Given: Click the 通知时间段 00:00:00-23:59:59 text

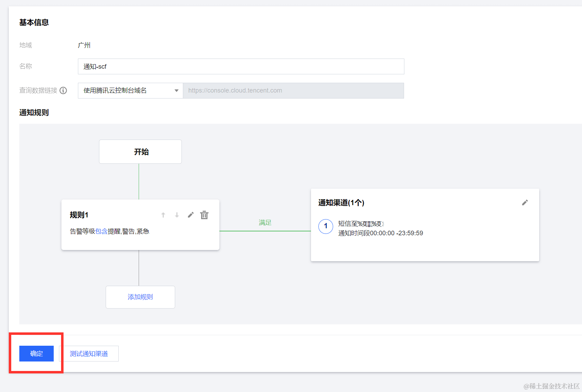Looking at the screenshot, I should 381,233.
